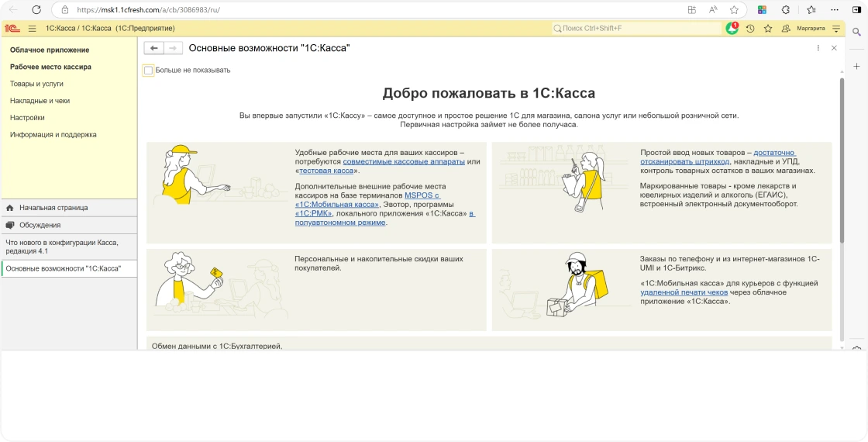The width and height of the screenshot is (868, 442).
Task: Go back with the form back arrow
Action: point(154,48)
